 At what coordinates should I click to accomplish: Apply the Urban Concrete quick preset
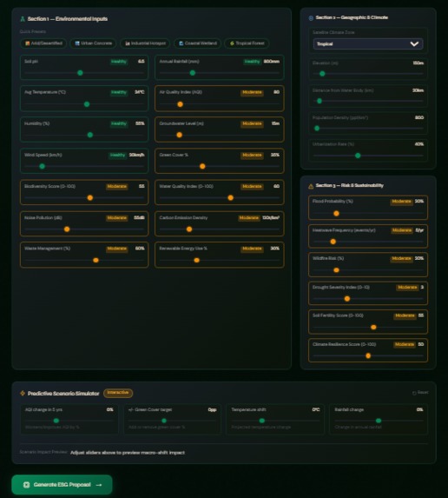pyautogui.click(x=93, y=43)
